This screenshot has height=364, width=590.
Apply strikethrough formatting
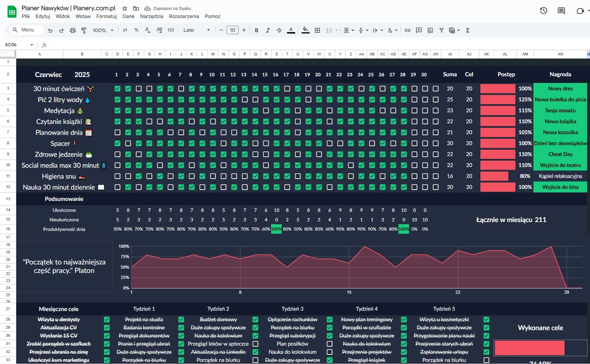pyautogui.click(x=279, y=30)
